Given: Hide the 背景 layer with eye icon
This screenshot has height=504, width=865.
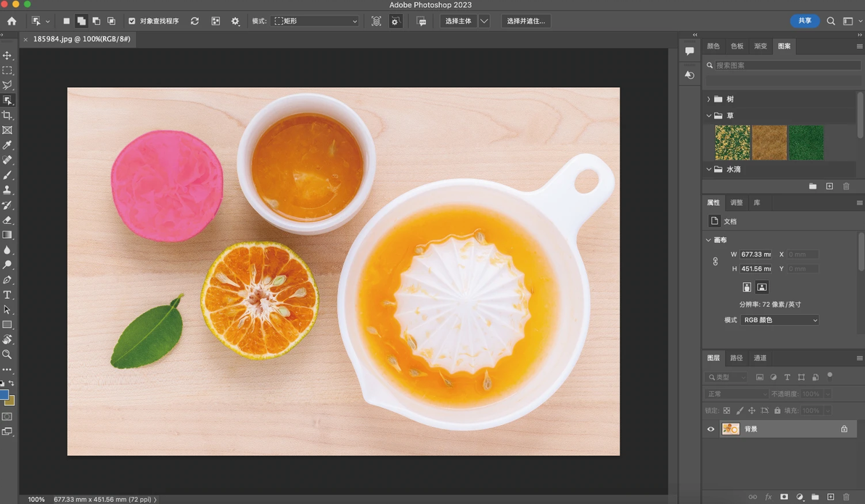Looking at the screenshot, I should coord(710,429).
